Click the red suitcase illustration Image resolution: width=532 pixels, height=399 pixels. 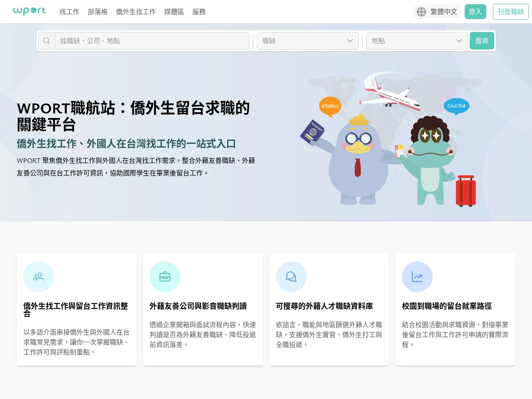pos(466,191)
